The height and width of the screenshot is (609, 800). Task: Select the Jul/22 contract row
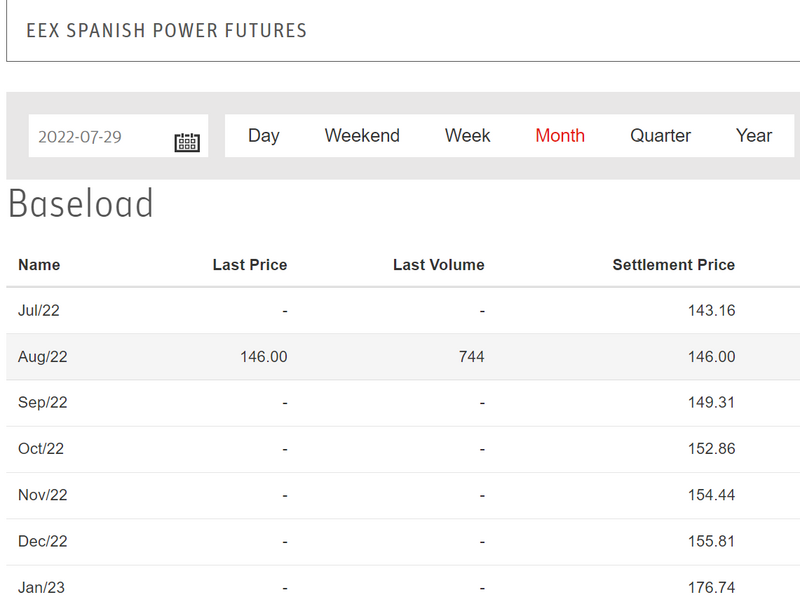[39, 311]
